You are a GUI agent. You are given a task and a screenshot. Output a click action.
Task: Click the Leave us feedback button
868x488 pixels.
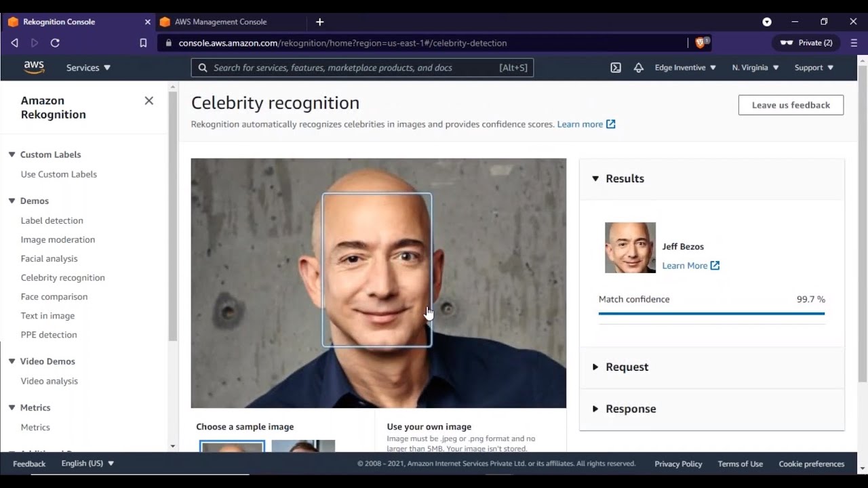pos(791,105)
